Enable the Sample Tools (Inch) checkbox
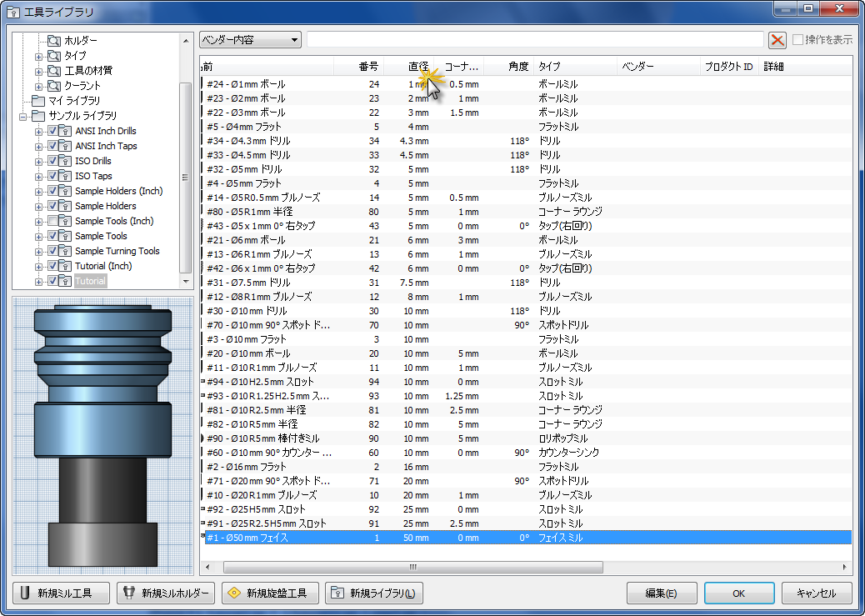 52,221
